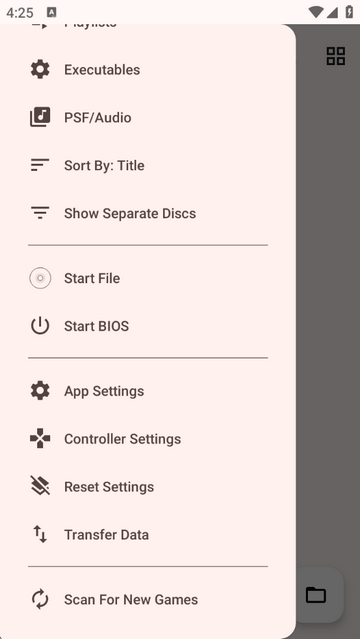
Task: Tap the folder floating action button
Action: [x=316, y=595]
